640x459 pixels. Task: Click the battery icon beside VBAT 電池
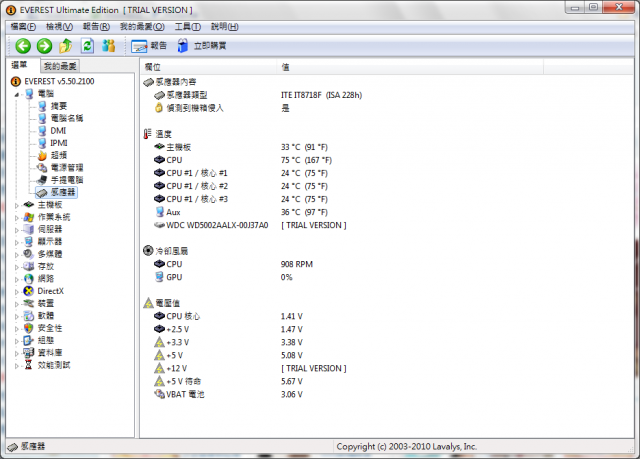(x=159, y=394)
